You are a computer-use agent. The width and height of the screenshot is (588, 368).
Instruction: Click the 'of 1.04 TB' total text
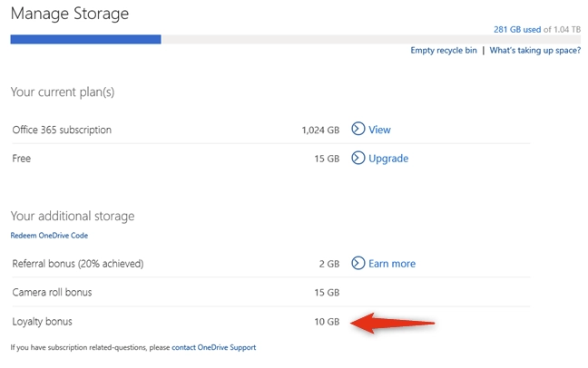(562, 30)
